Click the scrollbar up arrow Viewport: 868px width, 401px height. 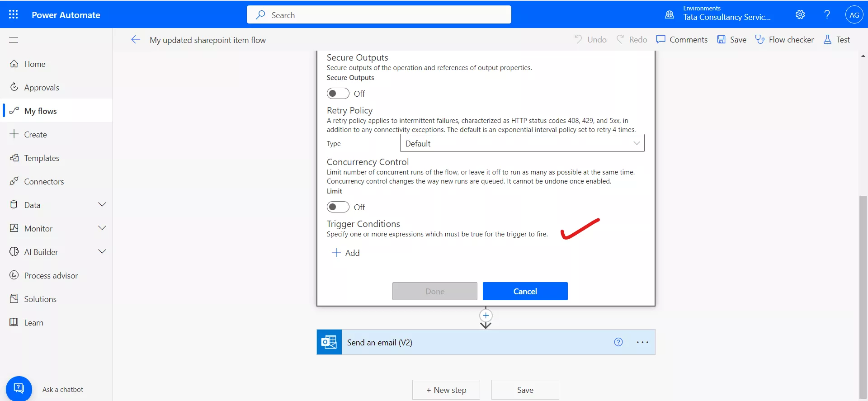[x=863, y=56]
